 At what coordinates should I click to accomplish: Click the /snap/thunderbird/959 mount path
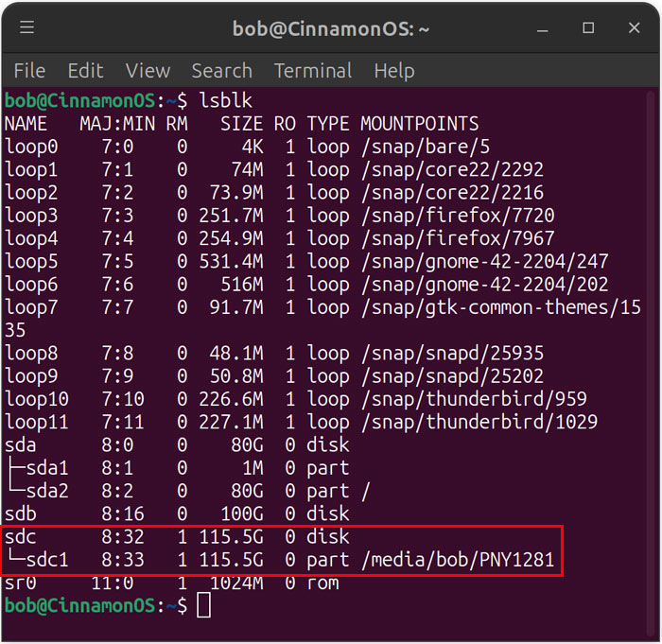(474, 399)
